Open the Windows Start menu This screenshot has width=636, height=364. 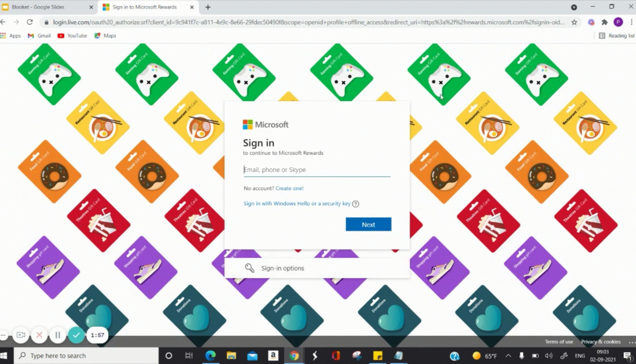(x=4, y=356)
